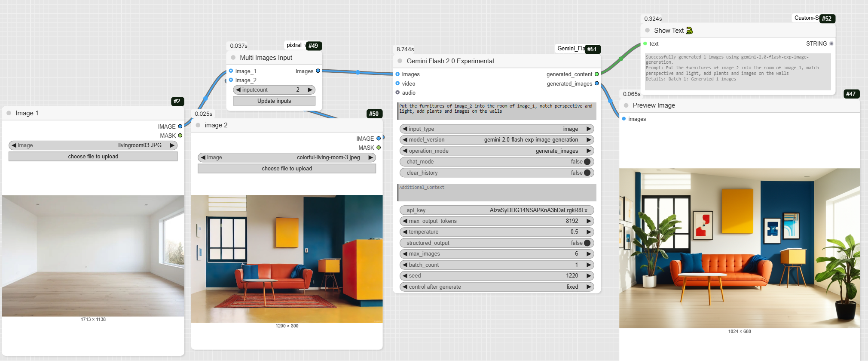Click the api_key input field
This screenshot has height=361, width=868.
(x=497, y=210)
